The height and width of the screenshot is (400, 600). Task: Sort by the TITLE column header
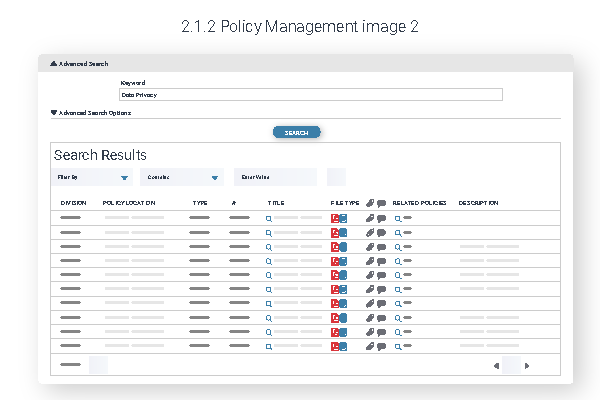(276, 203)
